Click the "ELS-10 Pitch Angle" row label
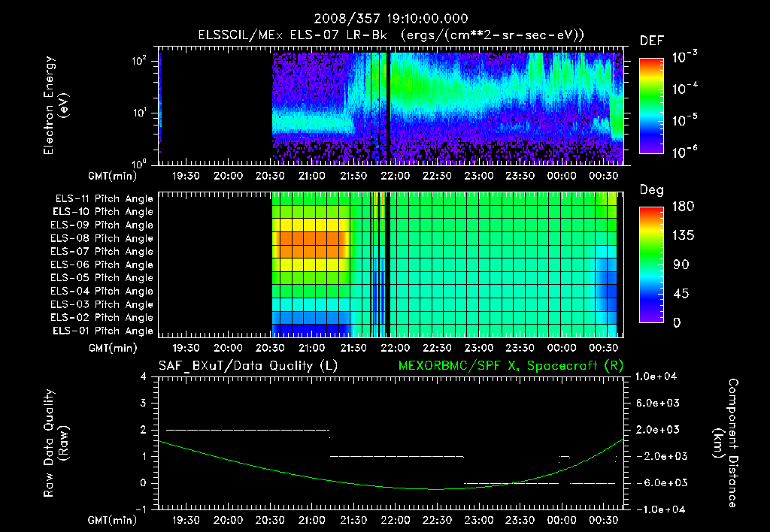Image resolution: width=770 pixels, height=532 pixels. (103, 212)
